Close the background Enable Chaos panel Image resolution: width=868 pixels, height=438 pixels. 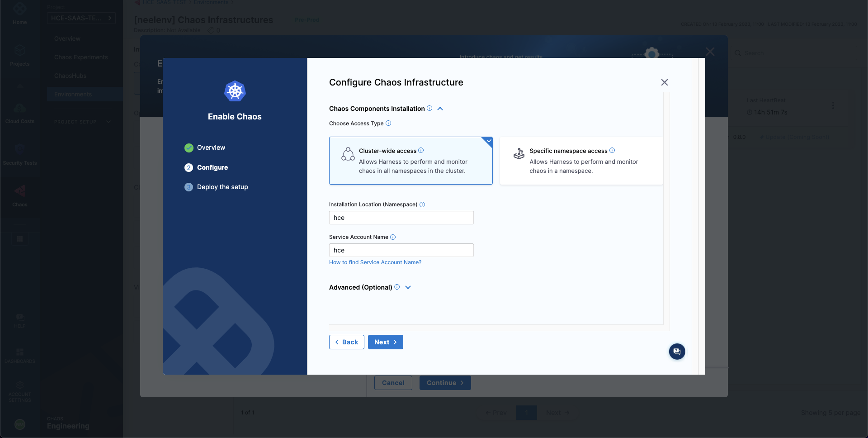coord(710,52)
